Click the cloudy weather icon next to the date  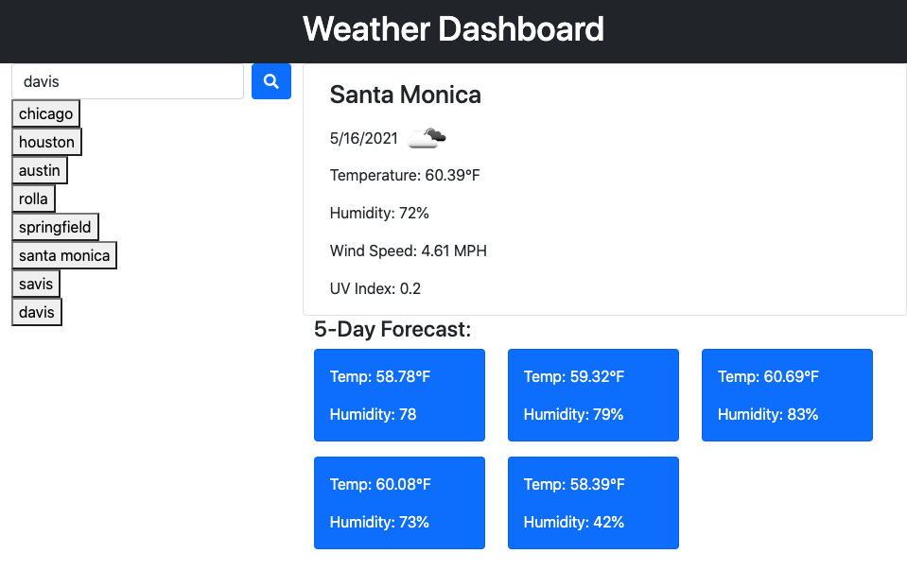point(424,136)
